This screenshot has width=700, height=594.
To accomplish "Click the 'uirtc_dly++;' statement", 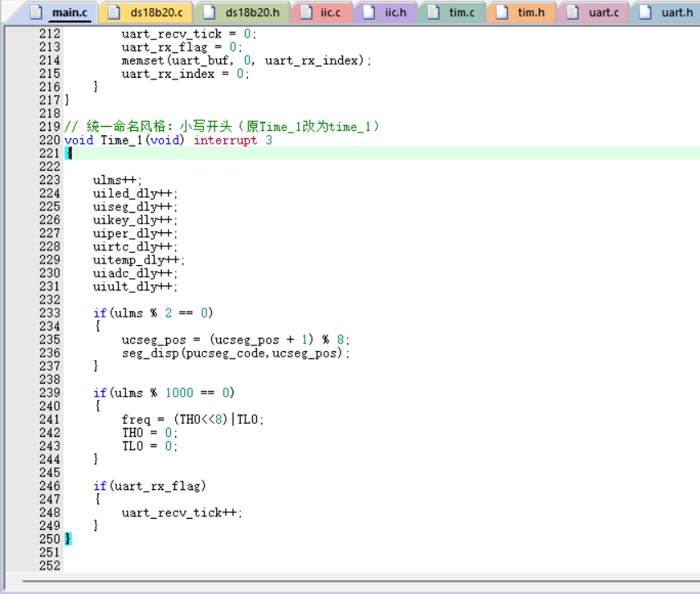I will (x=135, y=247).
